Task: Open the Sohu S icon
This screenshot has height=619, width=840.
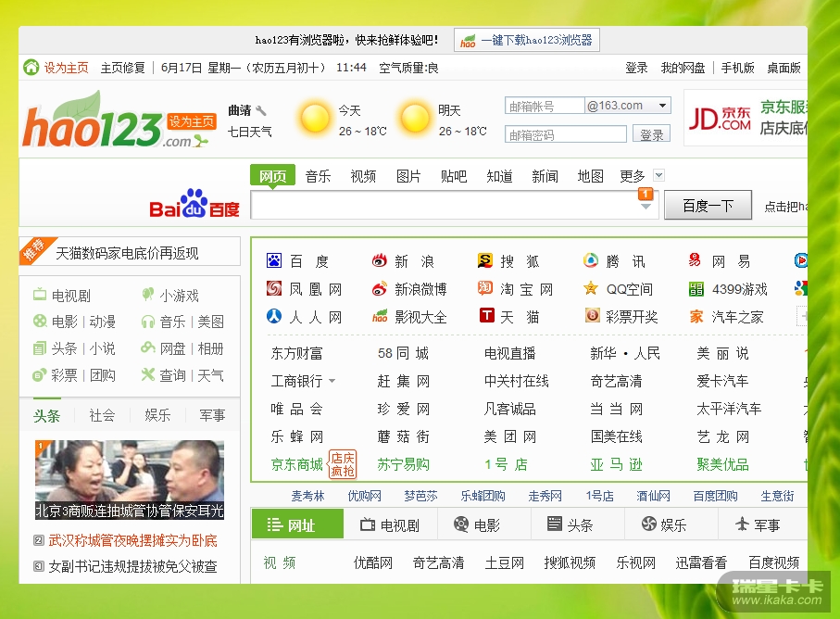Action: 484,261
